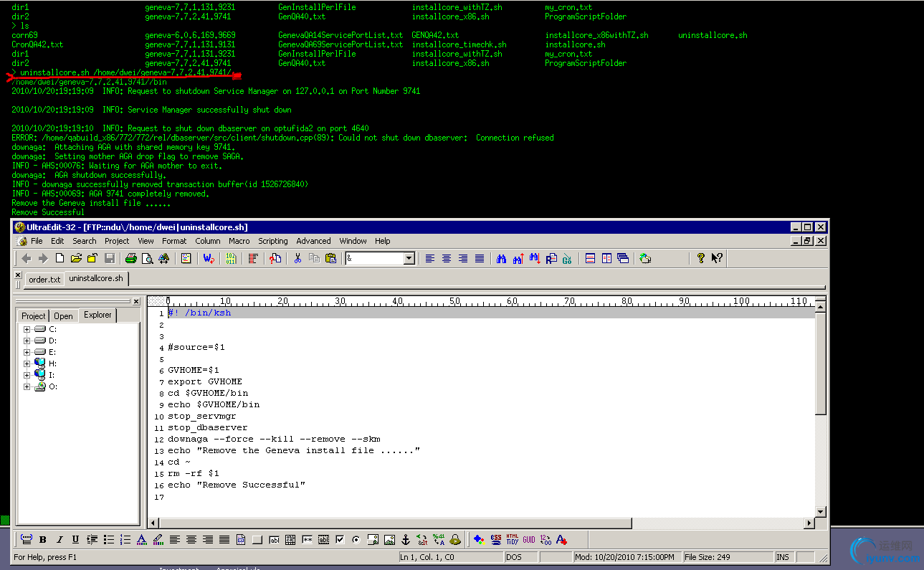This screenshot has height=570, width=924.
Task: Click the Cut scissors icon
Action: click(x=297, y=258)
